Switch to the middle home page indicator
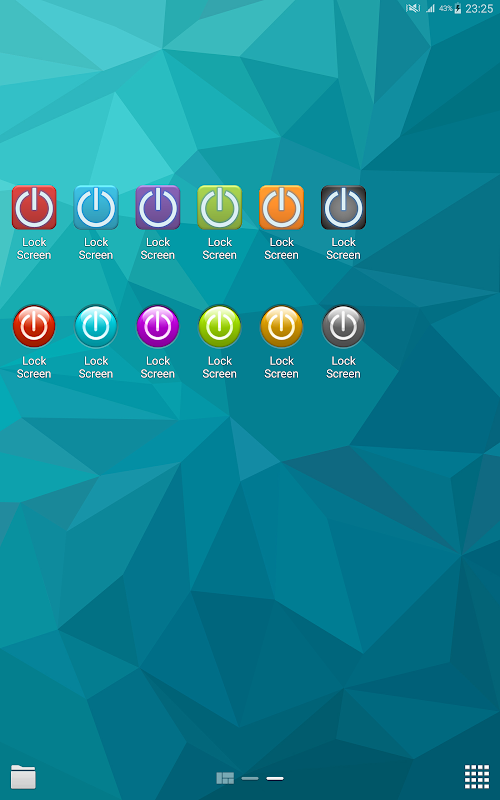 click(250, 779)
